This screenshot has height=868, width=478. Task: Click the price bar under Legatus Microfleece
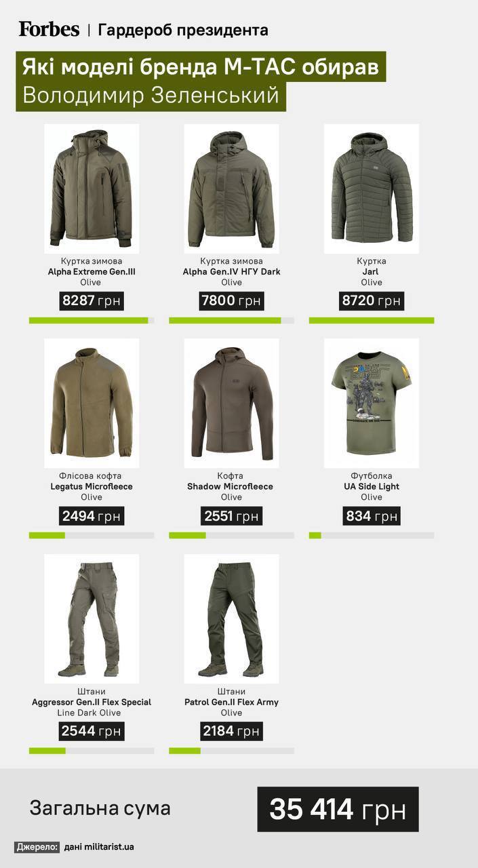coord(92,535)
